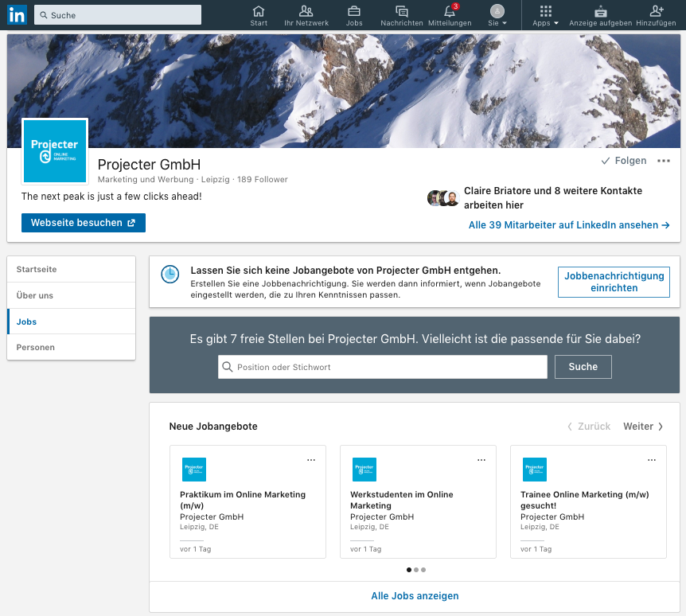Viewport: 686px width, 616px height.
Task: Select the Jobs sidebar tab
Action: click(72, 322)
